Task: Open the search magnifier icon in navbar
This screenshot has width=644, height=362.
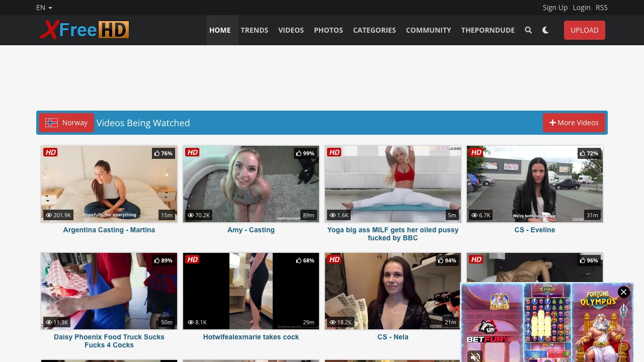Action: [x=528, y=30]
